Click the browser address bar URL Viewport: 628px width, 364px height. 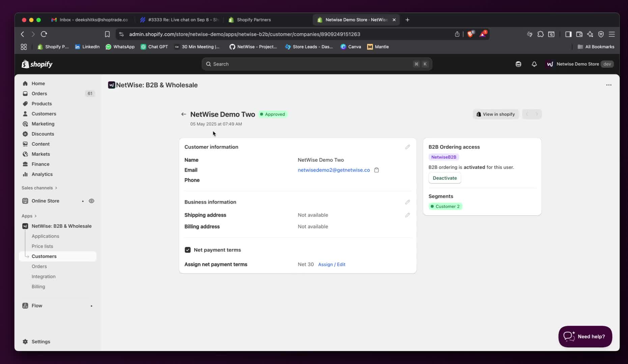click(x=245, y=34)
